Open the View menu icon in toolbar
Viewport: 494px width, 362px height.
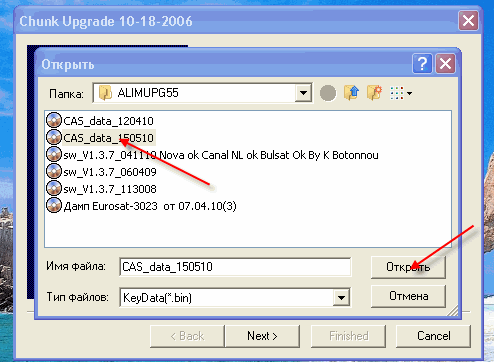(x=401, y=93)
